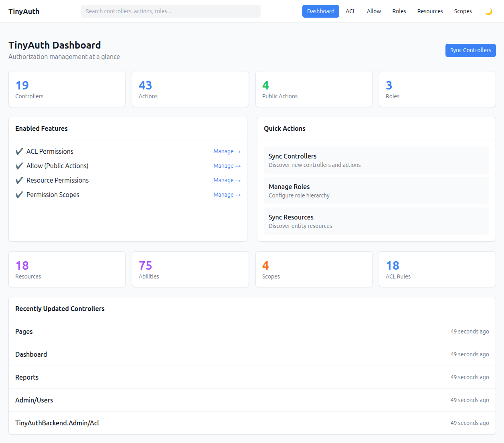The height and width of the screenshot is (443, 504).
Task: Open the Allow nav item
Action: coord(374,11)
